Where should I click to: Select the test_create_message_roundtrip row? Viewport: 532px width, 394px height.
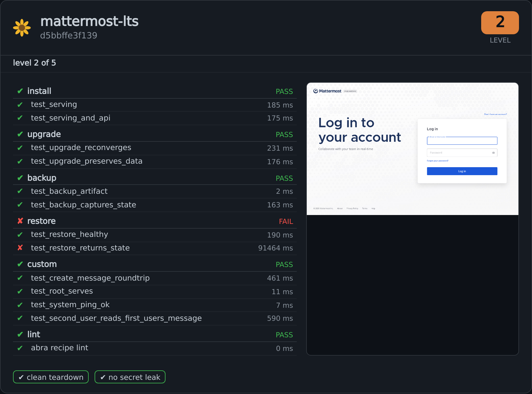point(155,278)
